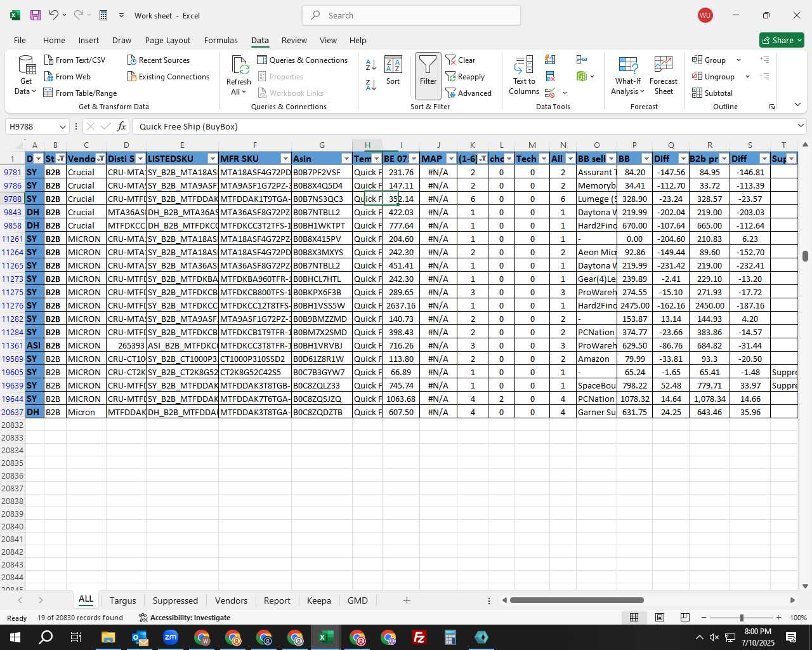
Task: Open Recent Sources
Action: tap(159, 60)
